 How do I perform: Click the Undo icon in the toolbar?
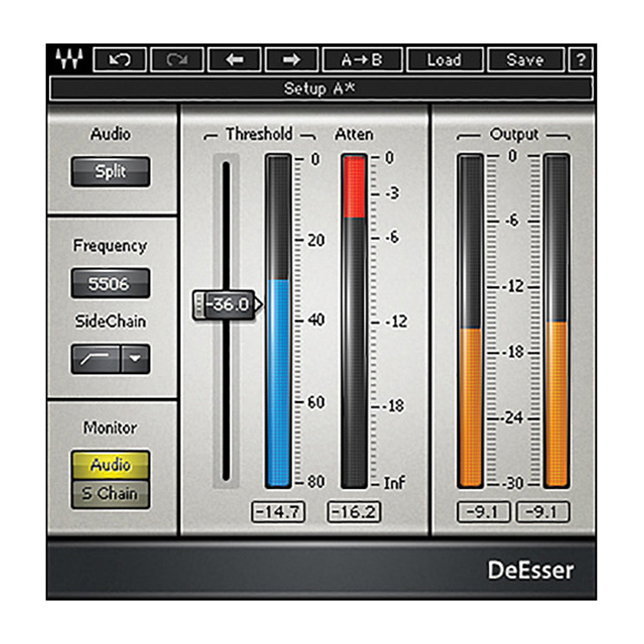coord(119,59)
